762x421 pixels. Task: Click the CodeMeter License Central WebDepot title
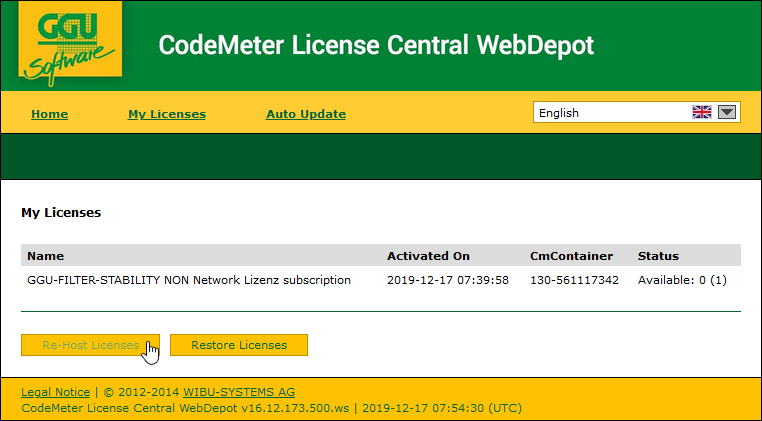pyautogui.click(x=376, y=46)
